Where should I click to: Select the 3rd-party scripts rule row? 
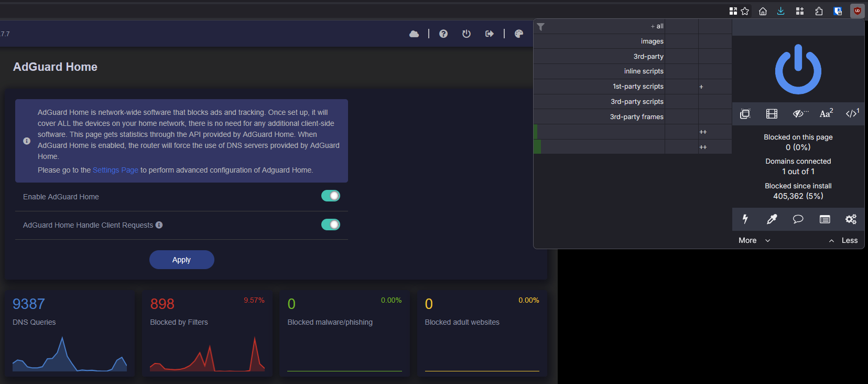[633, 102]
